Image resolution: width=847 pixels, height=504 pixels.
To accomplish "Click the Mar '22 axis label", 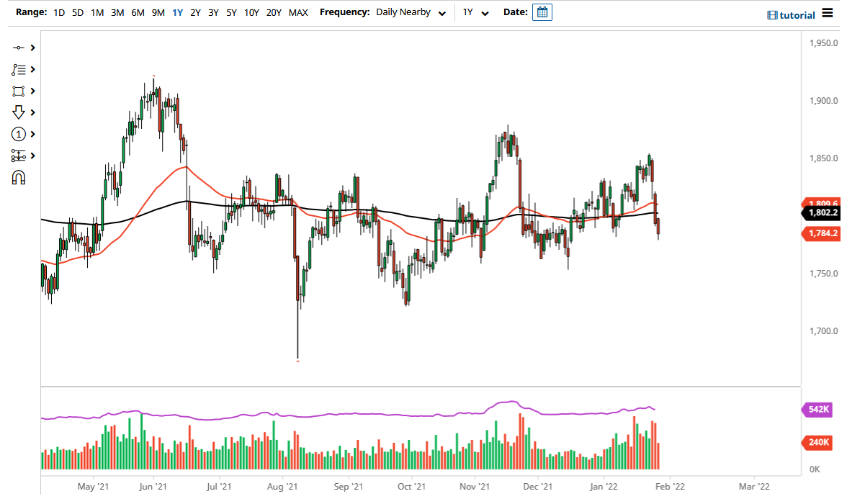I will (754, 486).
